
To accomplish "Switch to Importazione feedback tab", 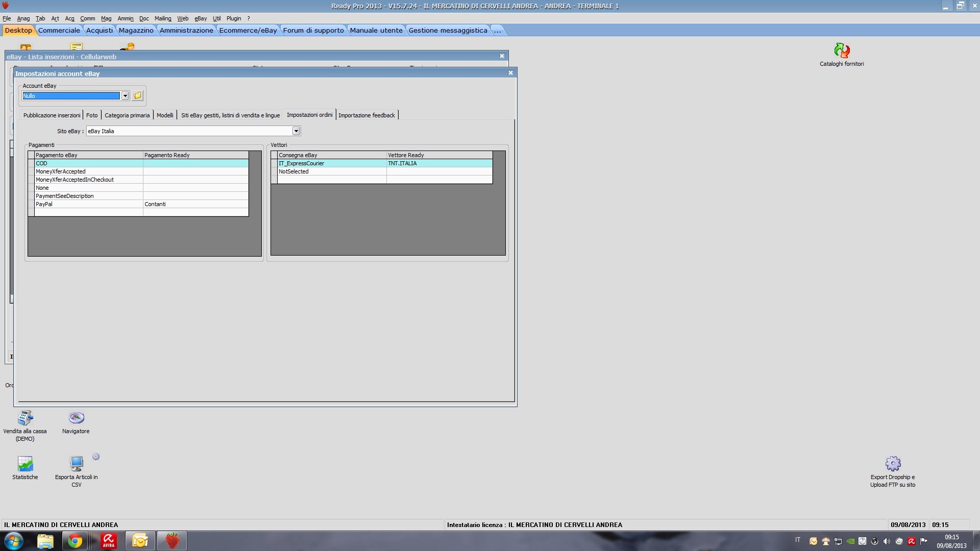I will [366, 115].
